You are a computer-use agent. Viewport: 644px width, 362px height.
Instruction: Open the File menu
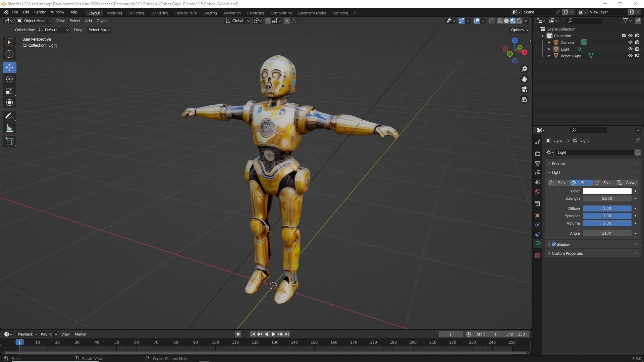coord(15,12)
